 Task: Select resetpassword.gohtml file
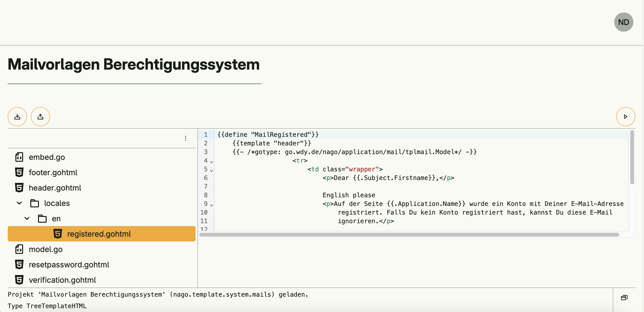(69, 264)
